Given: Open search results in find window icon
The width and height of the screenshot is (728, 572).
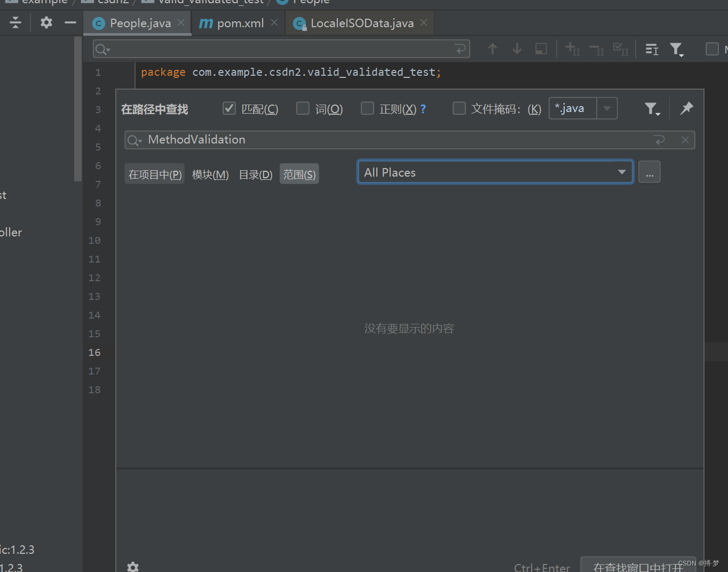Looking at the screenshot, I should [652, 50].
